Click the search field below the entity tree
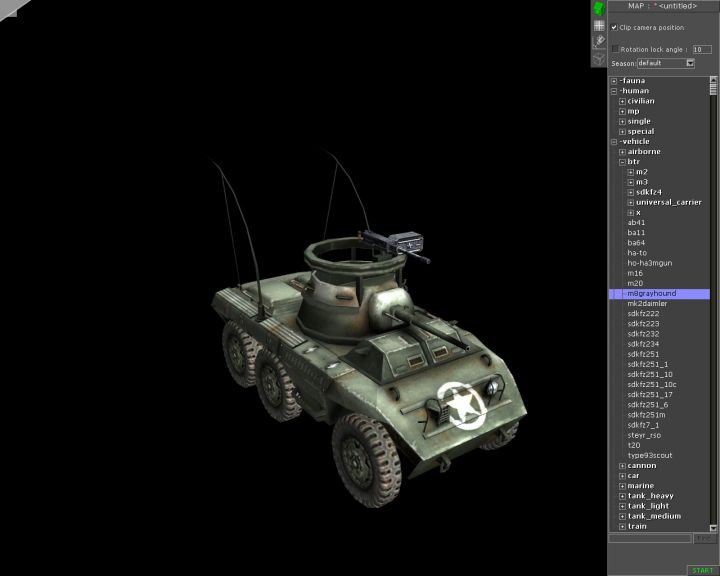 pyautogui.click(x=650, y=538)
